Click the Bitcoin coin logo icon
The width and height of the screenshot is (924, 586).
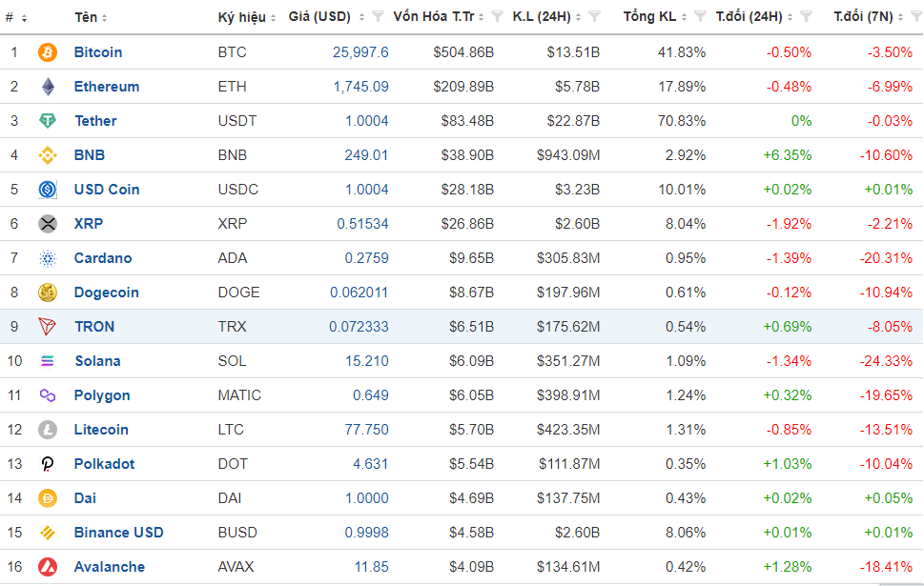pos(48,52)
